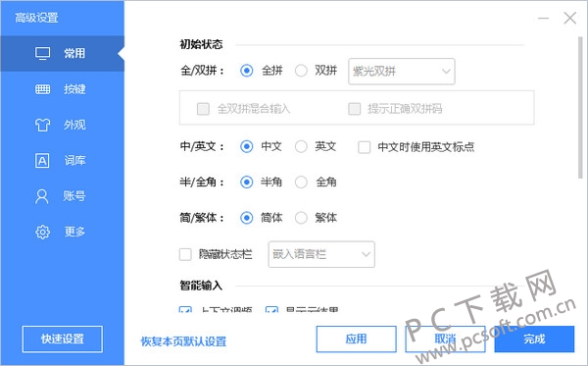Minimize the 高级设置 window
The height and width of the screenshot is (366, 588).
click(x=543, y=18)
